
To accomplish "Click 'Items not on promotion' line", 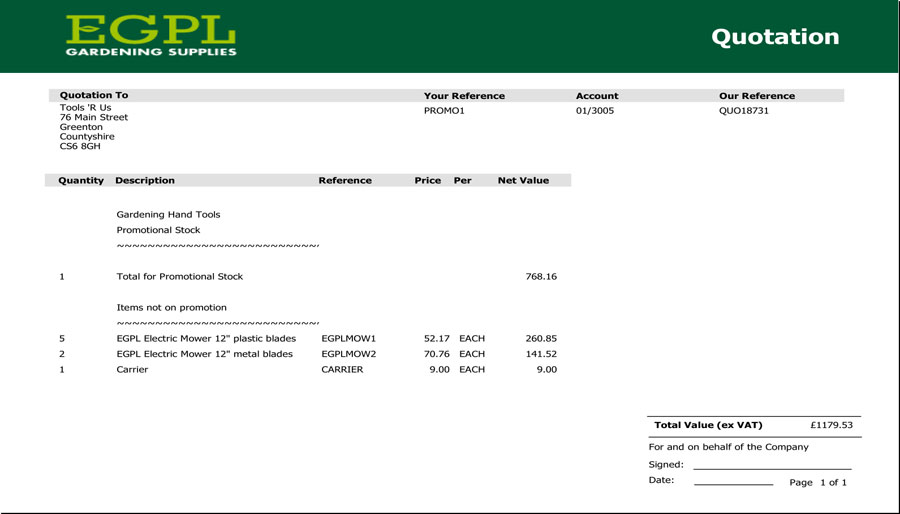I will pos(172,307).
